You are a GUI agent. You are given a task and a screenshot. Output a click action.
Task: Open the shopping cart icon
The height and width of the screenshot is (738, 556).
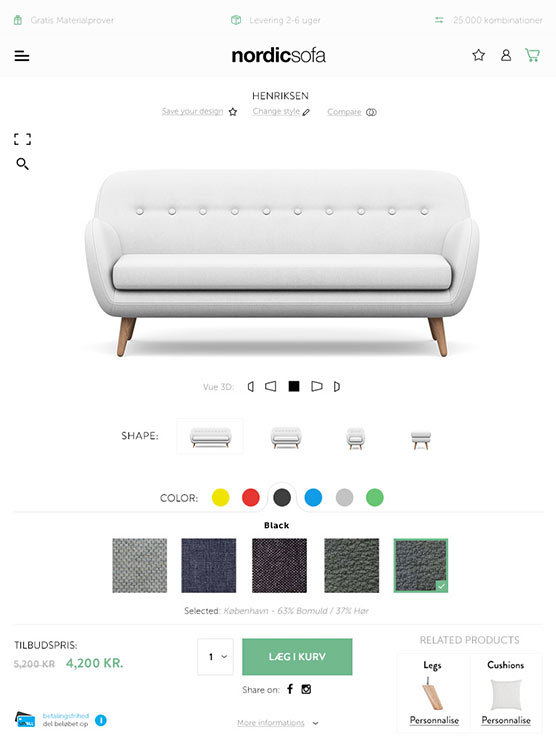(532, 55)
